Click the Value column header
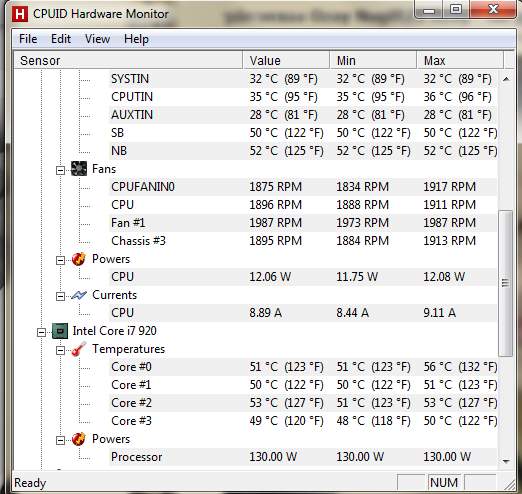This screenshot has height=494, width=522. pos(286,60)
